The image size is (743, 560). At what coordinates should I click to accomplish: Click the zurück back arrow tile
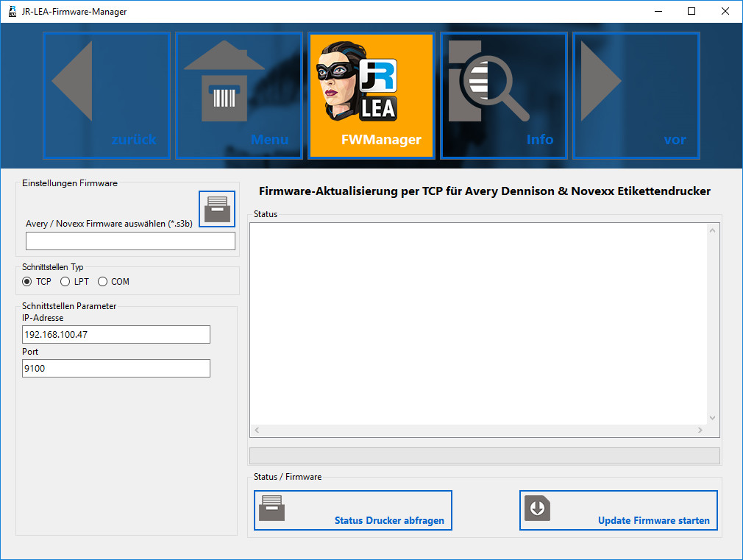pyautogui.click(x=107, y=95)
